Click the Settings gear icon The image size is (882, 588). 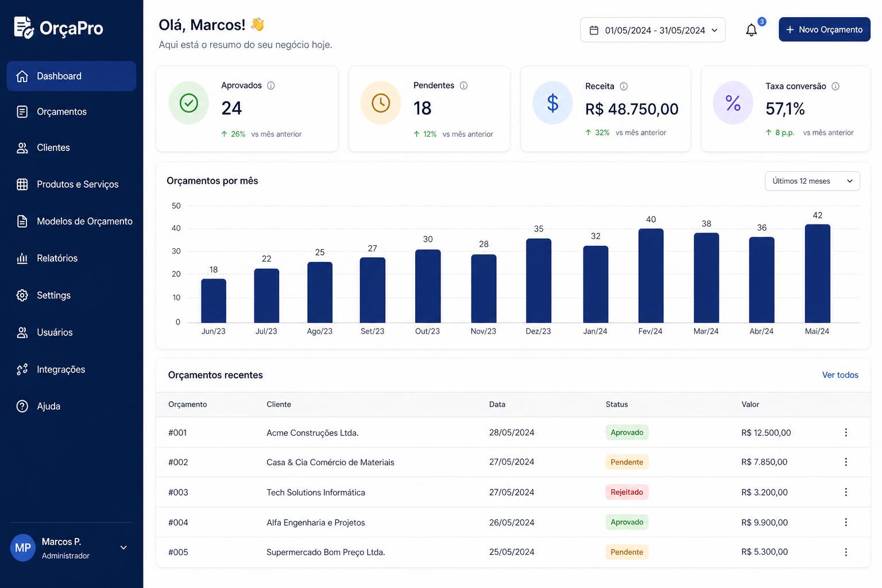[22, 295]
